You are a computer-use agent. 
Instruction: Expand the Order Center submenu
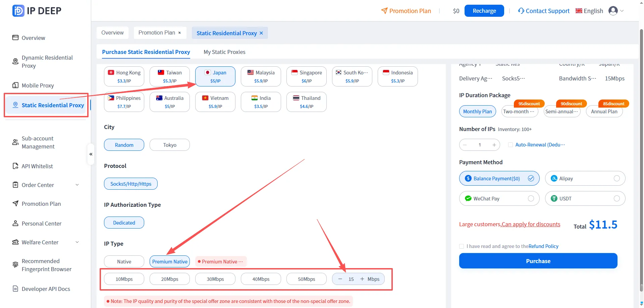point(77,185)
